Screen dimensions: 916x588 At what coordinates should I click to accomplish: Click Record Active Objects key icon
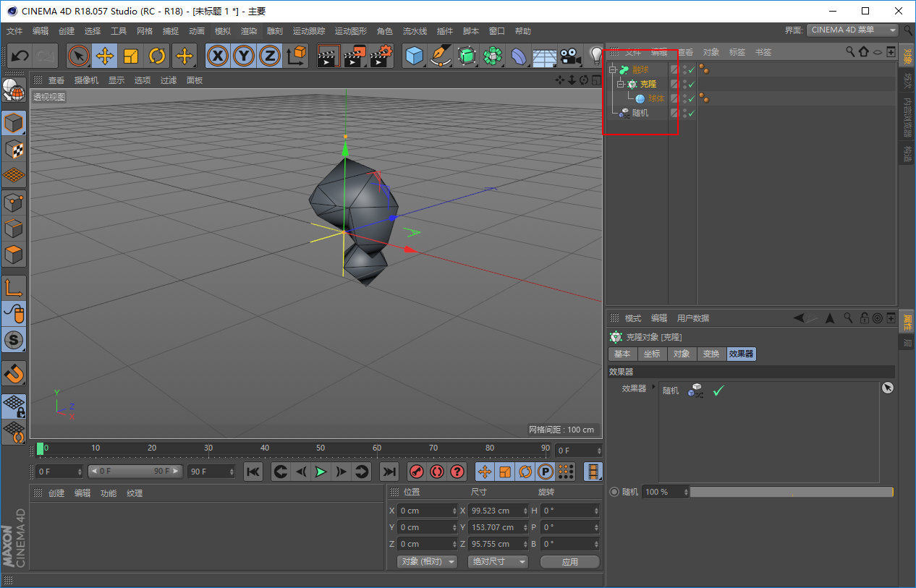tap(416, 472)
